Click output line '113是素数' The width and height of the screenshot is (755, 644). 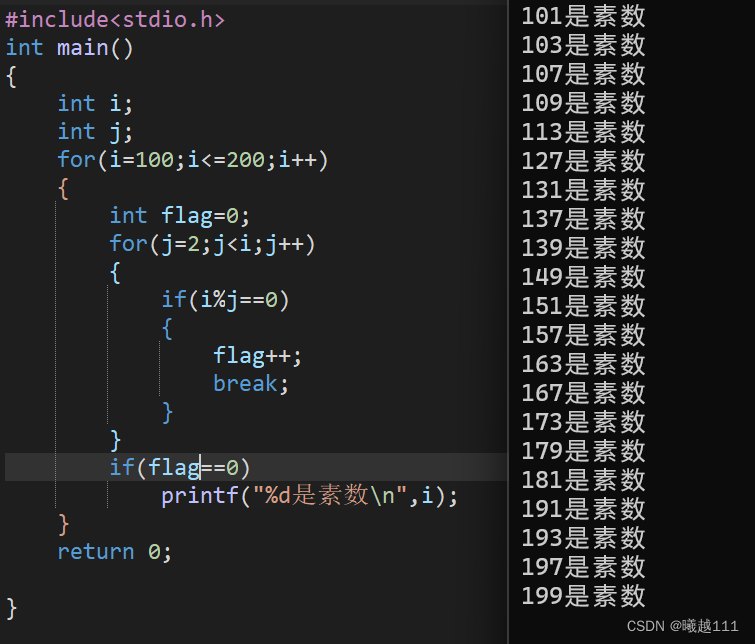(x=583, y=132)
